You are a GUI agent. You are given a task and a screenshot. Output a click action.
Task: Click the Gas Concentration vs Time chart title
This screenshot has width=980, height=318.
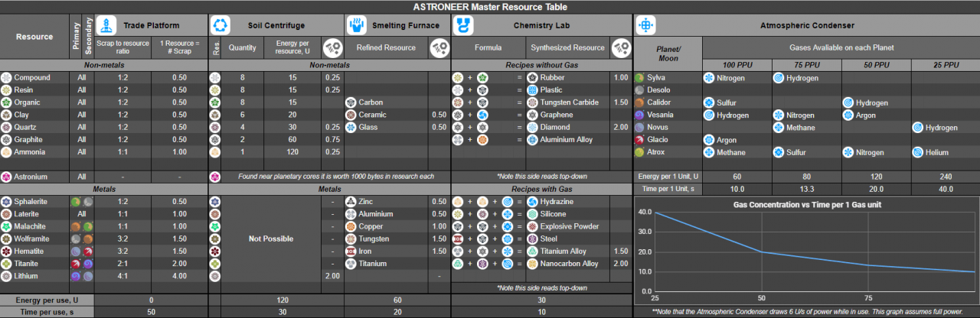point(805,204)
